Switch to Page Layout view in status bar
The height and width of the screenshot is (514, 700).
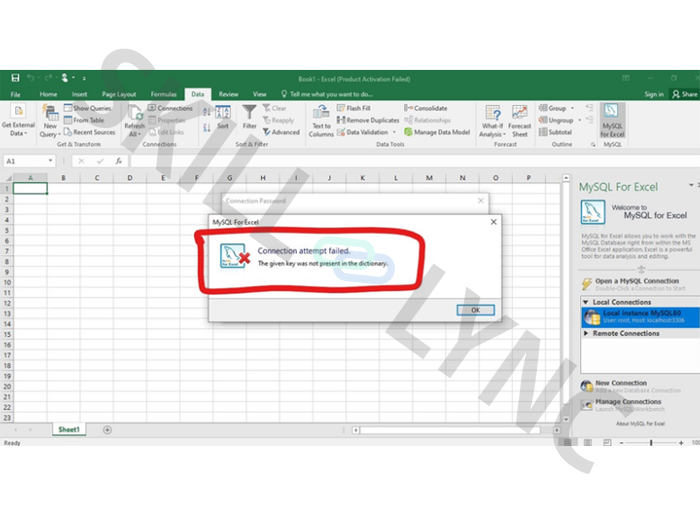pos(588,443)
